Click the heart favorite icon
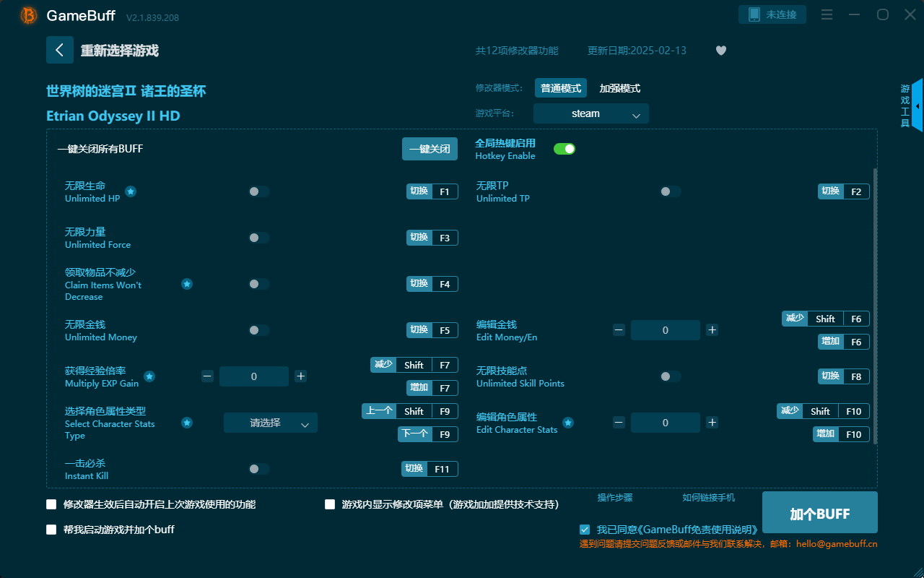This screenshot has width=924, height=578. (x=721, y=51)
